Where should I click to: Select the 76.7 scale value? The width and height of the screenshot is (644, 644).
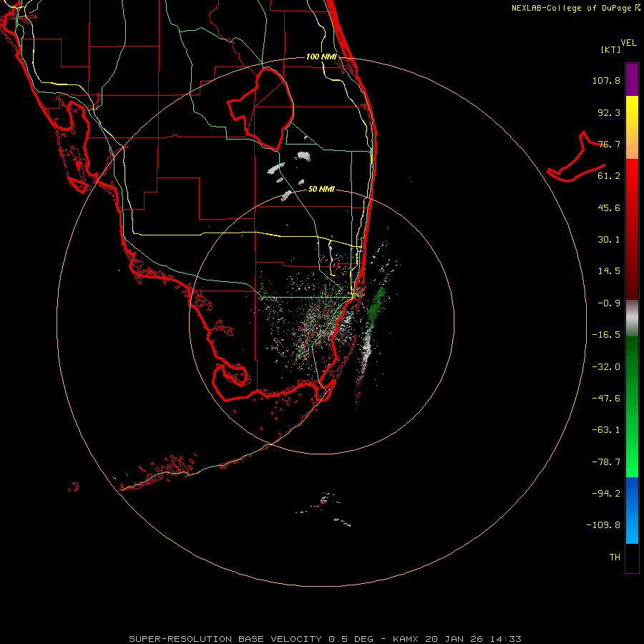tap(609, 144)
